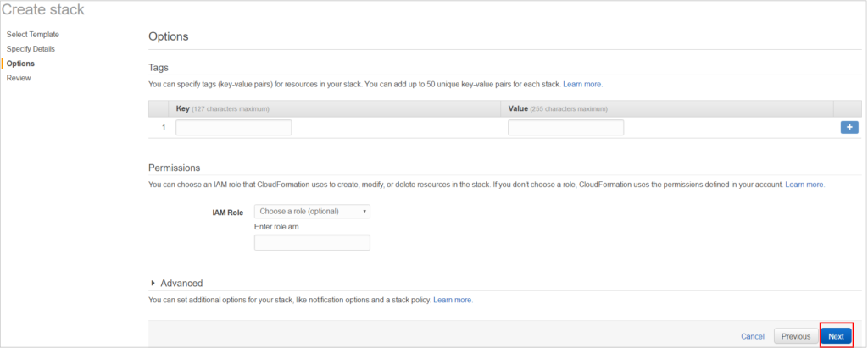Click the Next button
Image resolution: width=868 pixels, height=348 pixels.
point(836,336)
